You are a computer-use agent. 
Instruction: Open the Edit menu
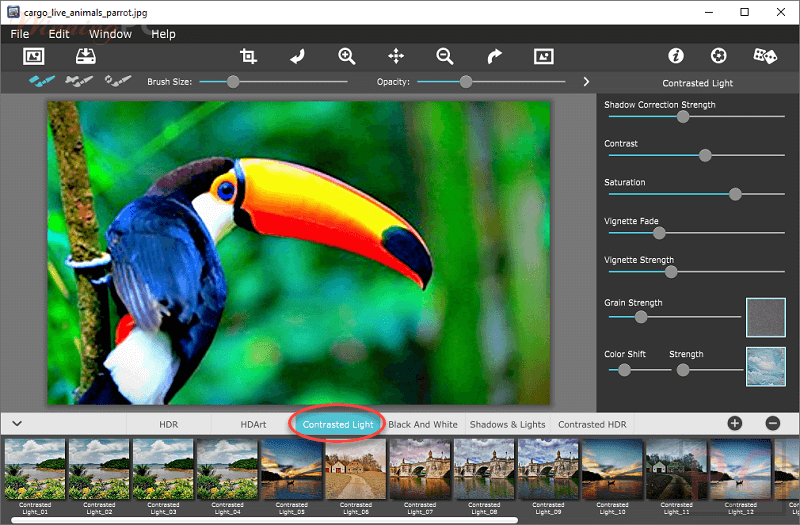point(59,34)
